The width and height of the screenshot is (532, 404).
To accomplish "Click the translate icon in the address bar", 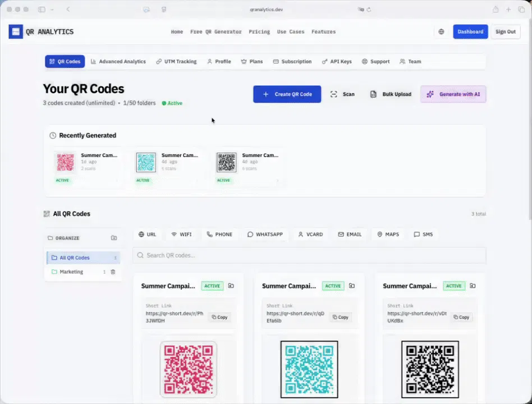I will click(361, 10).
